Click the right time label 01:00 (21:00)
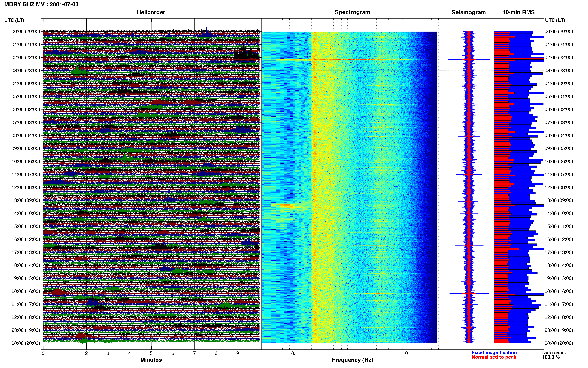The height and width of the screenshot is (368, 588). (x=559, y=45)
